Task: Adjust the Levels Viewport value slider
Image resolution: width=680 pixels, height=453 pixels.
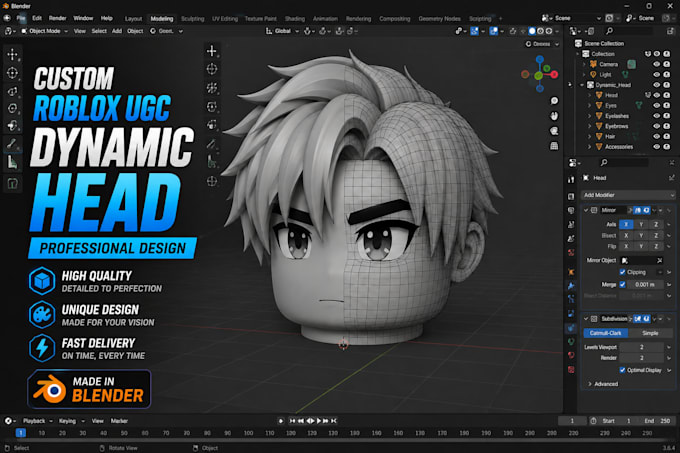Action: (x=642, y=347)
